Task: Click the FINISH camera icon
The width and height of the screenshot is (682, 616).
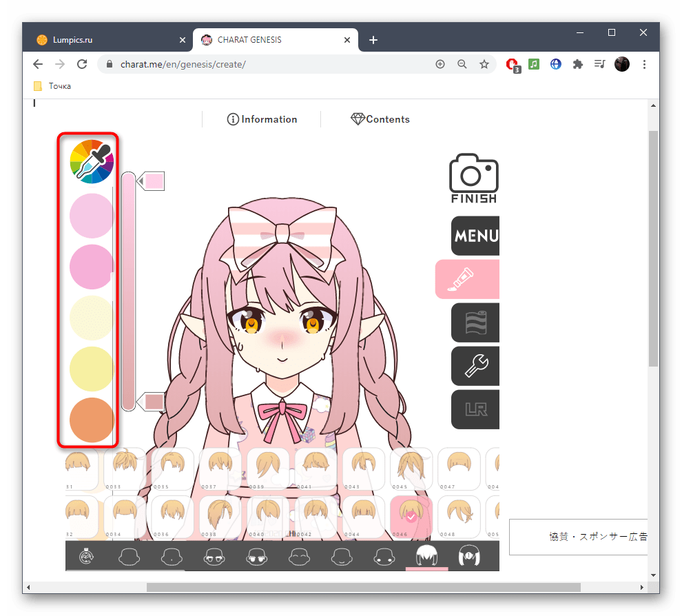Action: [473, 178]
